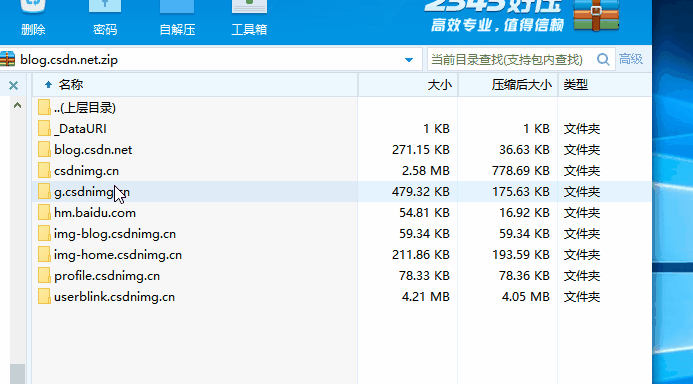Click the magnifier search icon
This screenshot has width=693, height=384.
tap(603, 59)
